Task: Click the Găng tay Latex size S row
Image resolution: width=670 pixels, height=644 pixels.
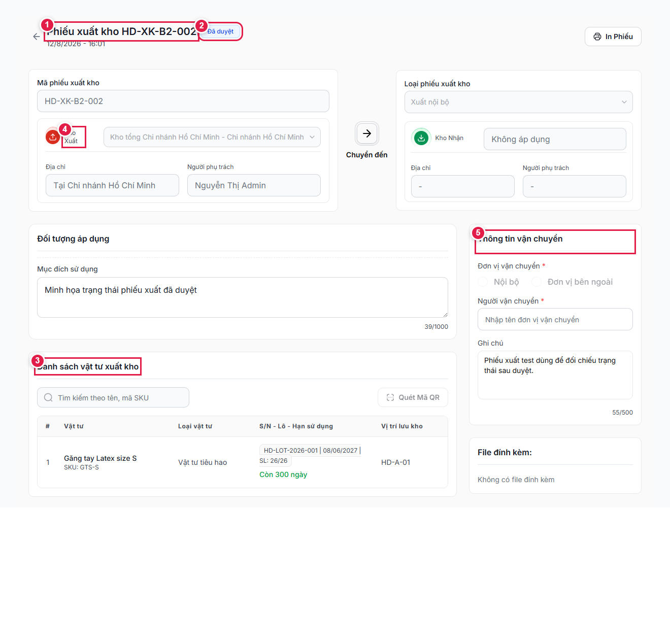Action: pyautogui.click(x=243, y=462)
